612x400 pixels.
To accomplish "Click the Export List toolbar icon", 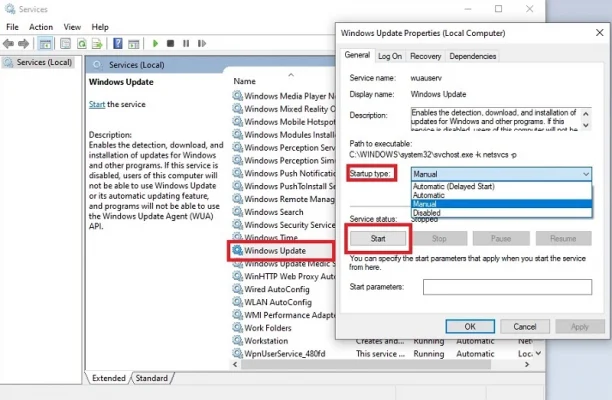I will [x=98, y=44].
